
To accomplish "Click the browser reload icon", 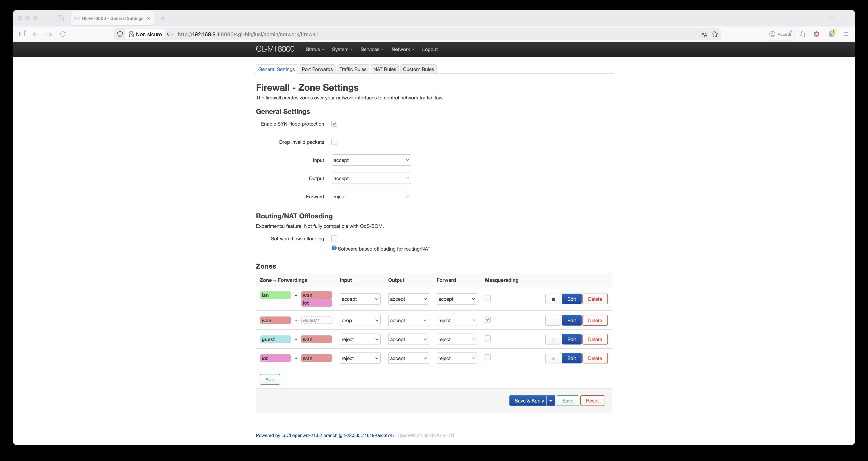I will pyautogui.click(x=63, y=34).
